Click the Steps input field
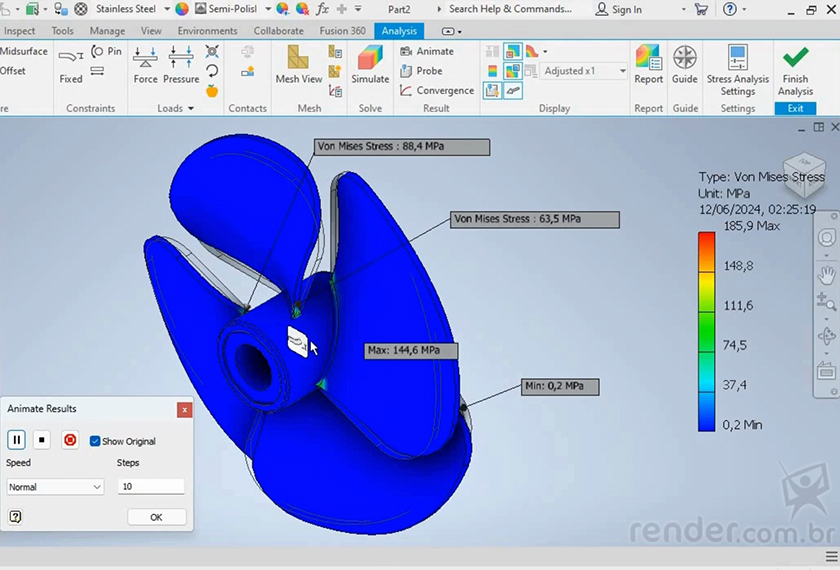 coord(151,487)
